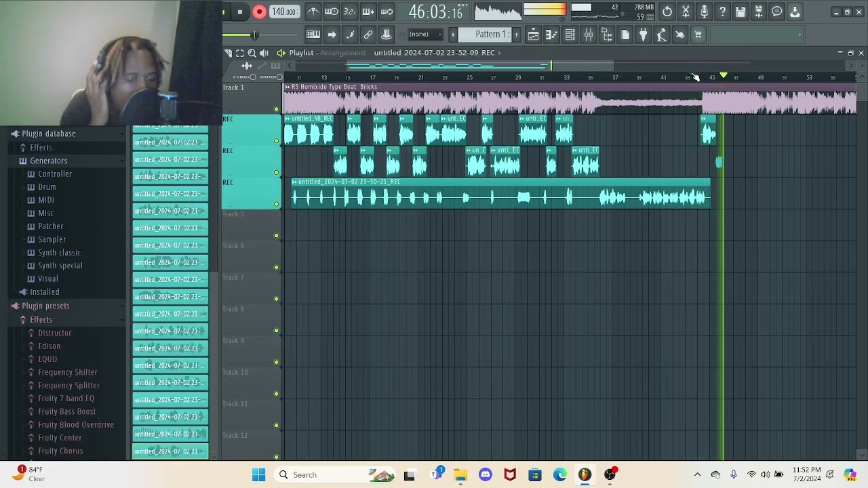Select the R5 Homixide Type Beat clip
Screen dimensions: 868x488
click(570, 99)
